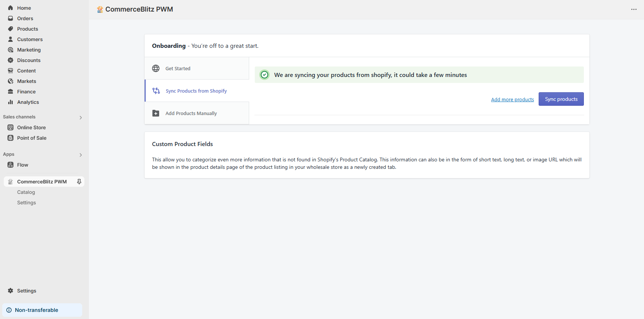
Task: Click the Analytics bar chart icon
Action: click(x=10, y=102)
